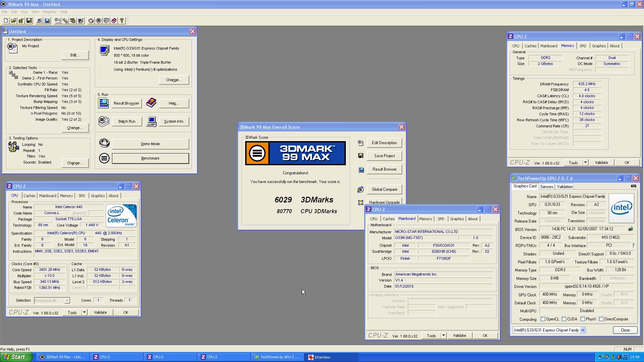Click the lock-open toolbar icon next to Open
Image resolution: width=644 pixels, height=362 pixels.
(x=21, y=21)
